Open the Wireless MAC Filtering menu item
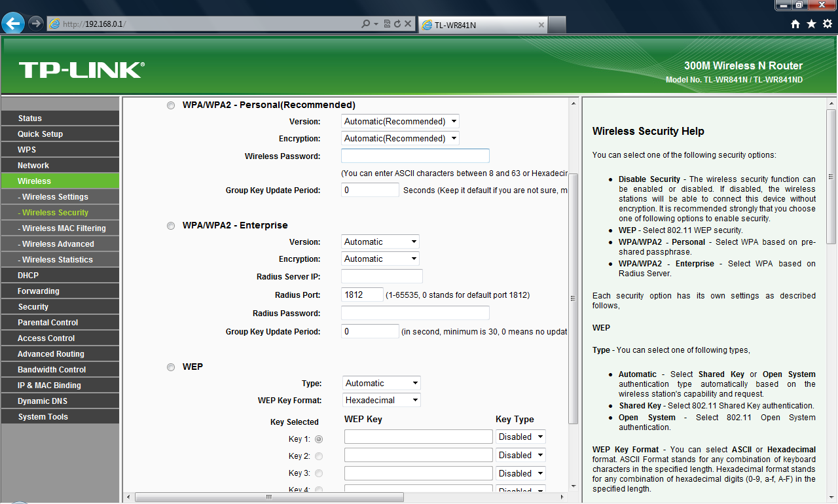838x504 pixels. pos(64,228)
